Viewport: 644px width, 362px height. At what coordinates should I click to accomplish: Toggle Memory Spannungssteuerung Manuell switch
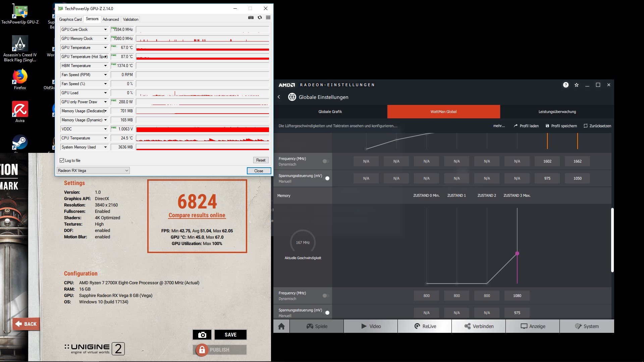[x=326, y=313]
